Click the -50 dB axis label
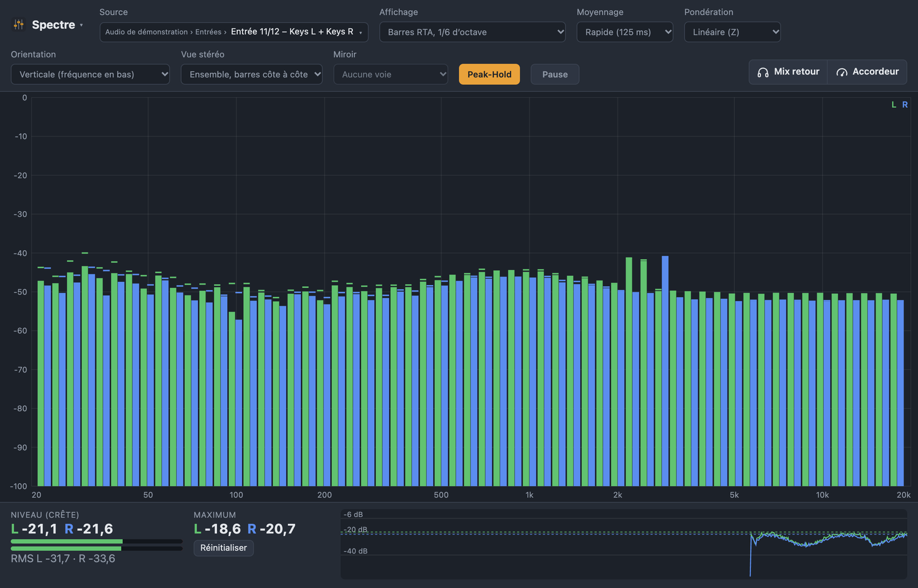 pos(21,292)
